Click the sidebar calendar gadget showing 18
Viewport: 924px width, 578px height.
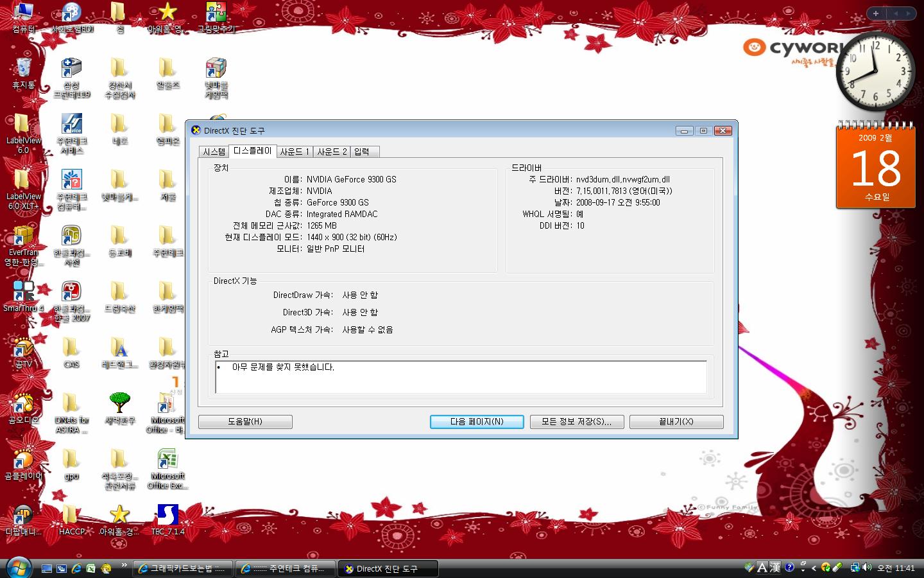click(875, 166)
